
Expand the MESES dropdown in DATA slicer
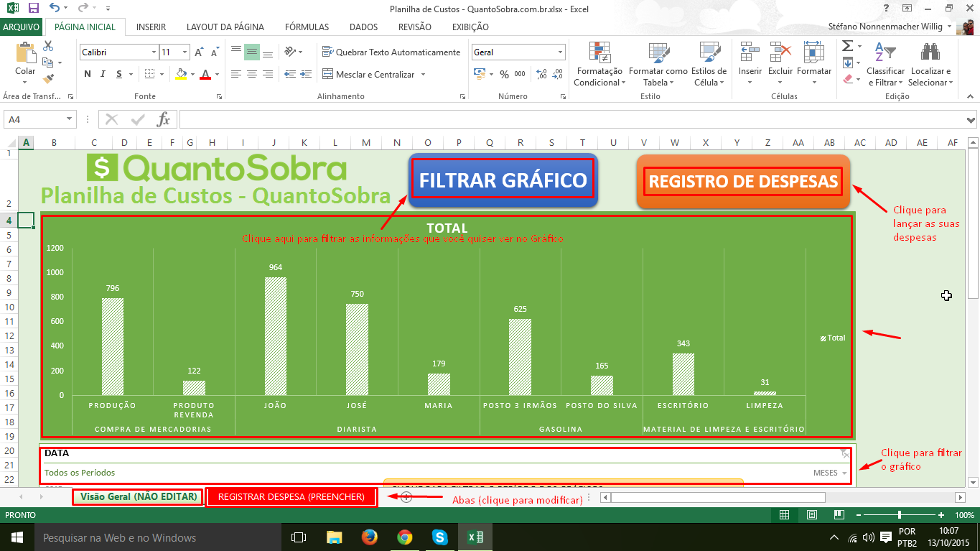click(x=844, y=473)
